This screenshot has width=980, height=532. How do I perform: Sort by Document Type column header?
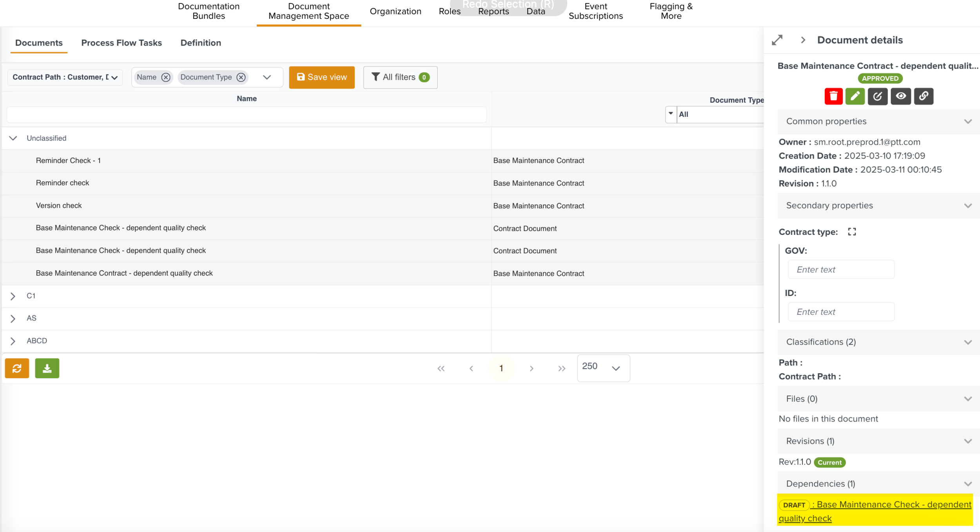pos(737,100)
